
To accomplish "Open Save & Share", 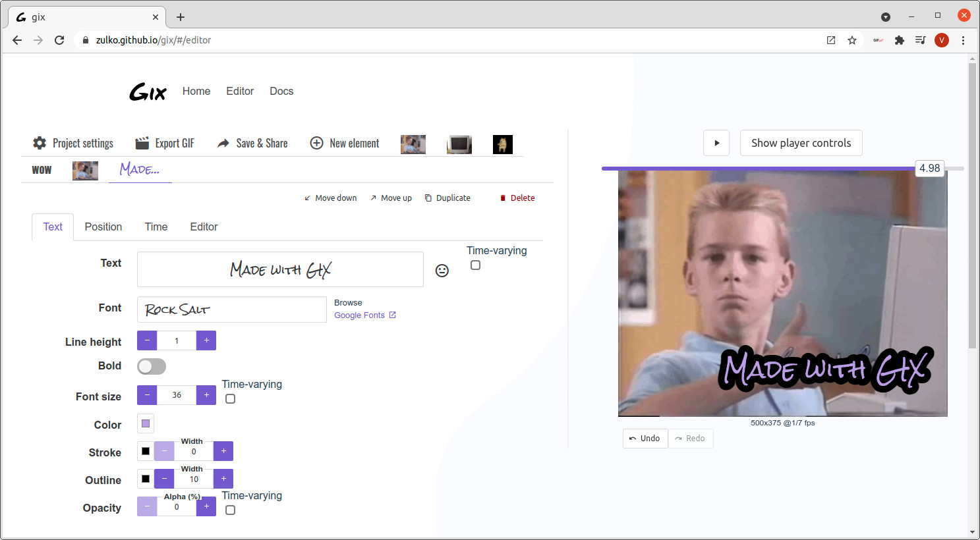I will pyautogui.click(x=252, y=143).
